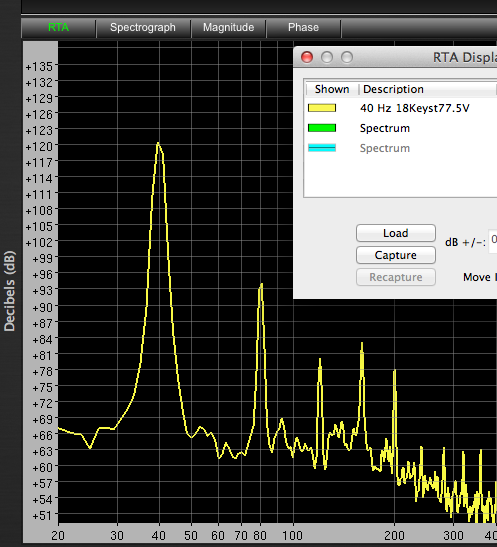
Task: Click the +102 dB axis label
Action: (39, 242)
